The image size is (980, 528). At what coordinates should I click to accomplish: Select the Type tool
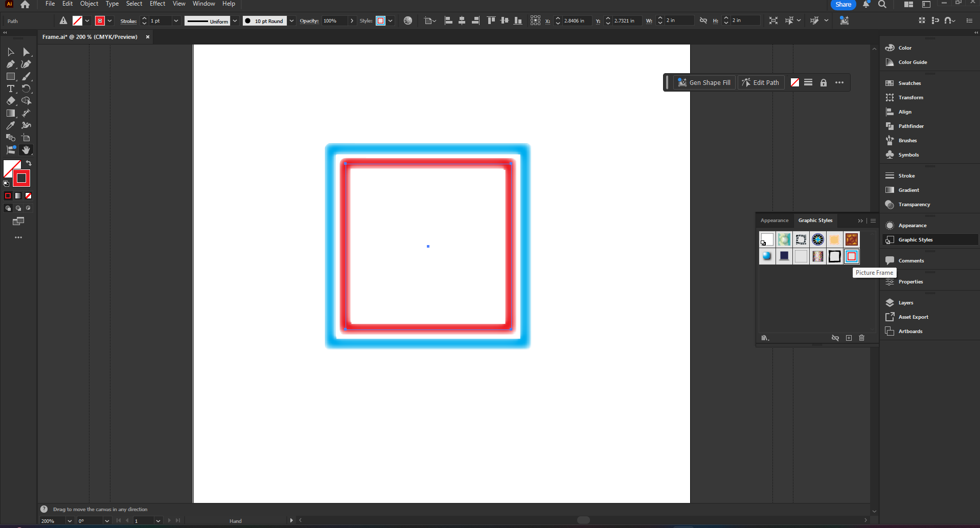[11, 89]
